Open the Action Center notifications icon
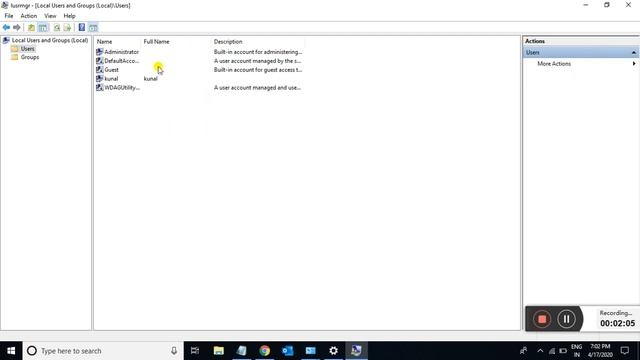The width and height of the screenshot is (640, 360). 625,351
